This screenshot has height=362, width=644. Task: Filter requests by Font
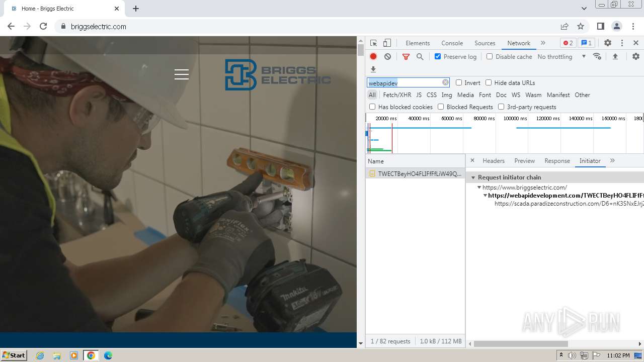(485, 95)
